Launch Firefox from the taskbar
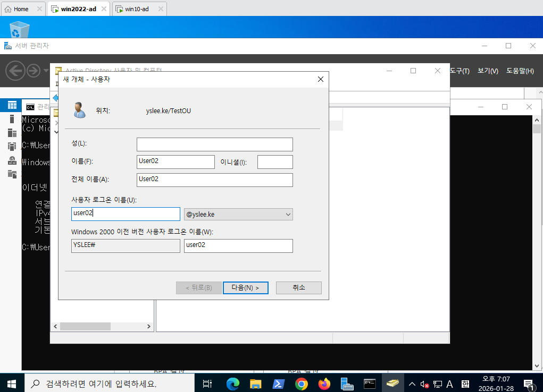This screenshot has height=392, width=543. pos(324,384)
